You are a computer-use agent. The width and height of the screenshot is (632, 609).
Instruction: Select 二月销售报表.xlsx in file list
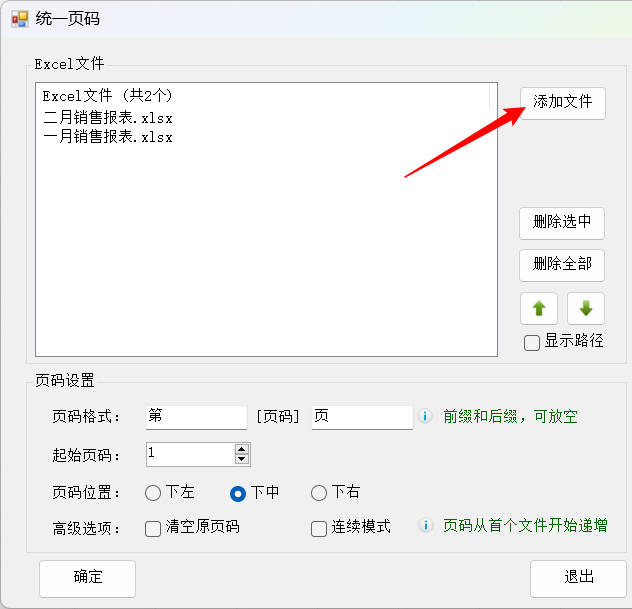pos(108,117)
